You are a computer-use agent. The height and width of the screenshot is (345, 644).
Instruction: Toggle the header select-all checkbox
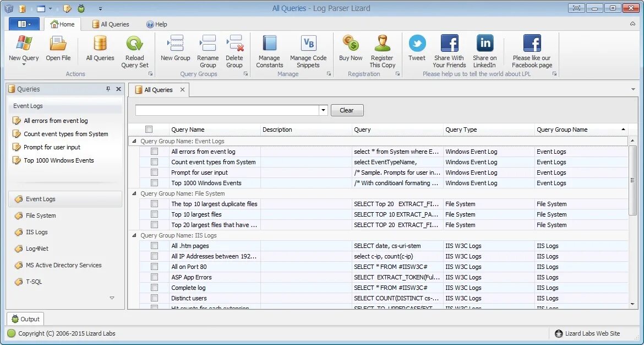click(x=149, y=129)
